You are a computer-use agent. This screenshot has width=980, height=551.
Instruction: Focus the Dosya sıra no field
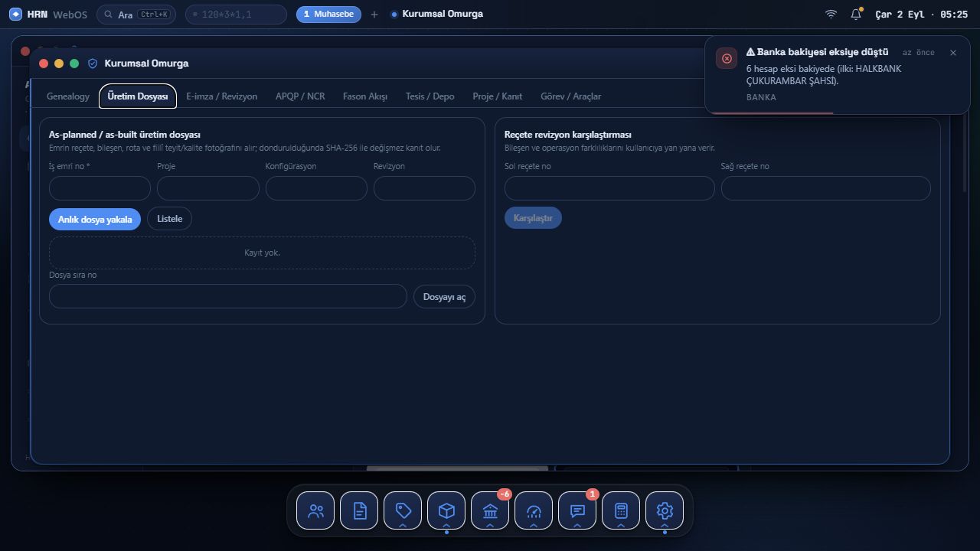tap(228, 297)
